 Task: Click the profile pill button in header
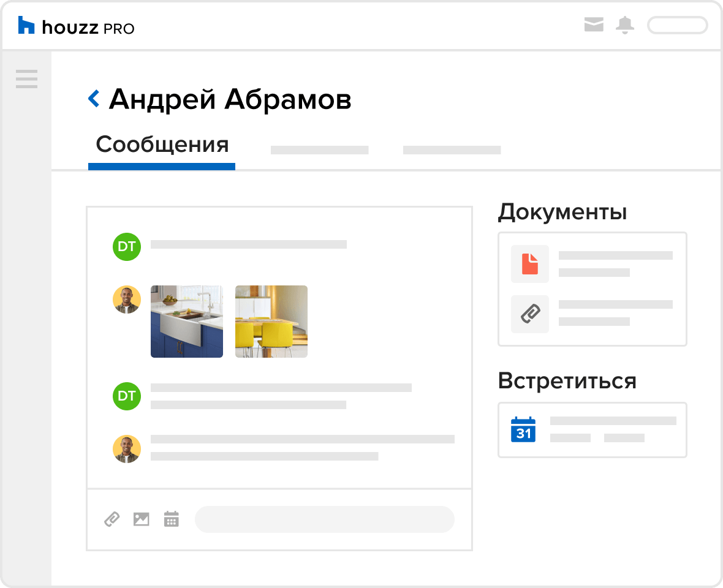tap(677, 25)
